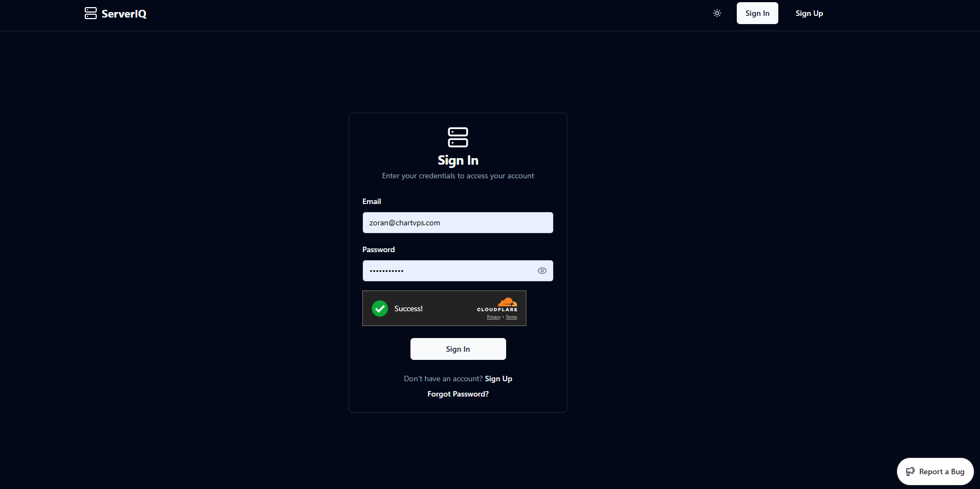Click the green Cloudflare success checkmark
This screenshot has height=489, width=980.
(380, 308)
